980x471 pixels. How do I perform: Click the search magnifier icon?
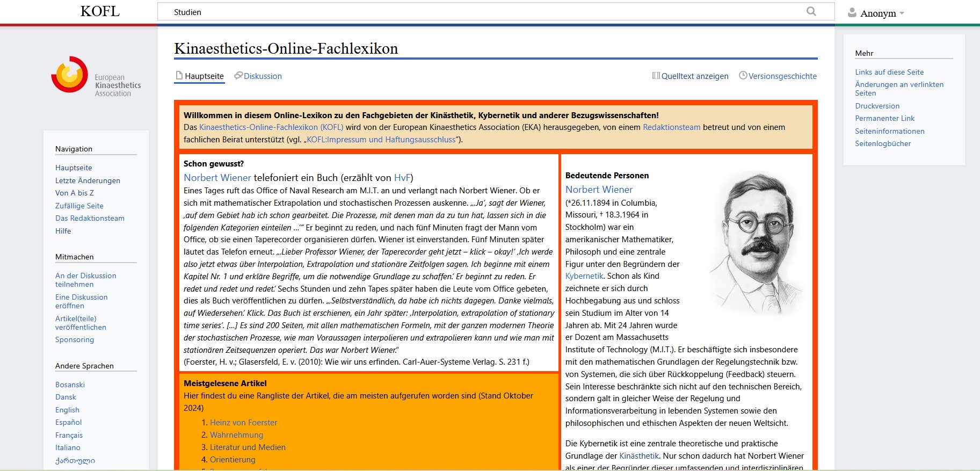coord(811,11)
